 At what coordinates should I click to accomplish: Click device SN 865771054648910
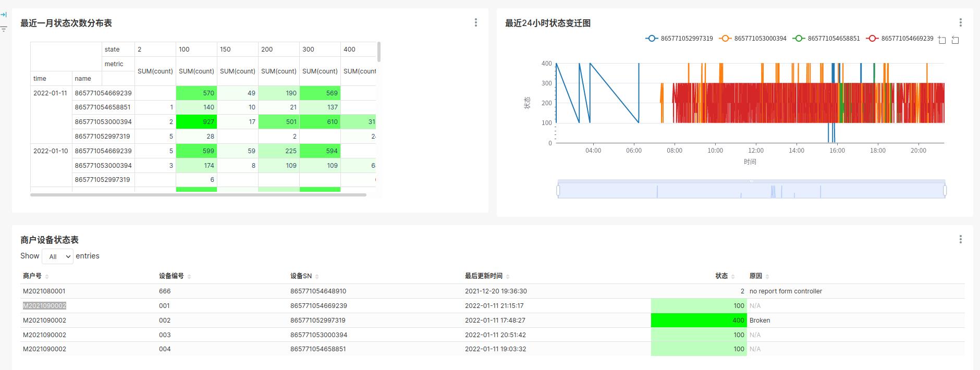[x=318, y=291]
